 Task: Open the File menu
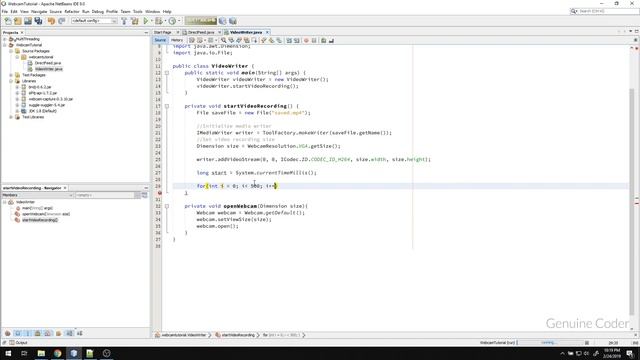click(x=4, y=11)
